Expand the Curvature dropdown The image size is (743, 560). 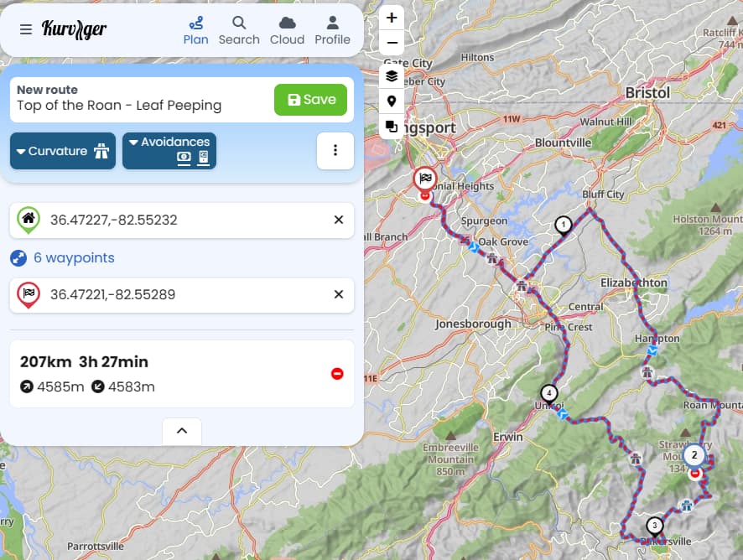pos(63,151)
